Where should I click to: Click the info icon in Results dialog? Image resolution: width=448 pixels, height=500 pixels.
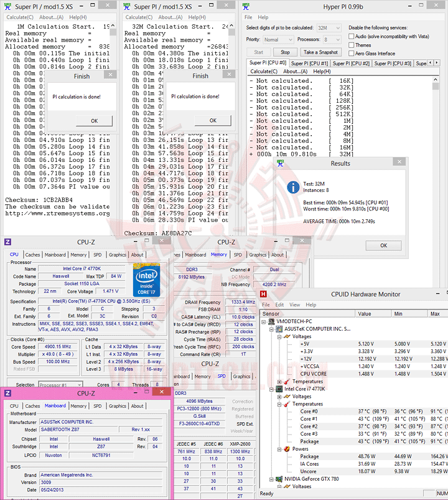293,187
